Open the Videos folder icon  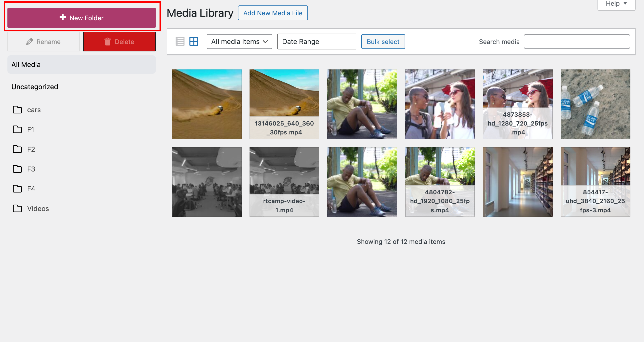[17, 209]
